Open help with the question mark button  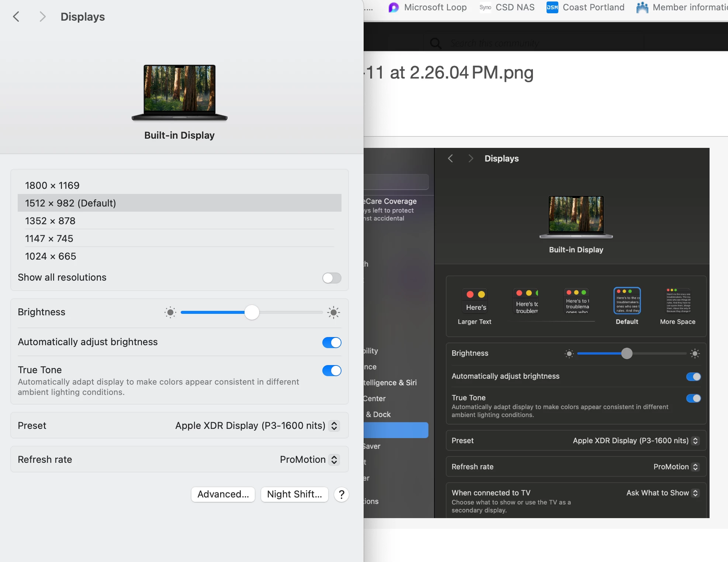(x=342, y=495)
